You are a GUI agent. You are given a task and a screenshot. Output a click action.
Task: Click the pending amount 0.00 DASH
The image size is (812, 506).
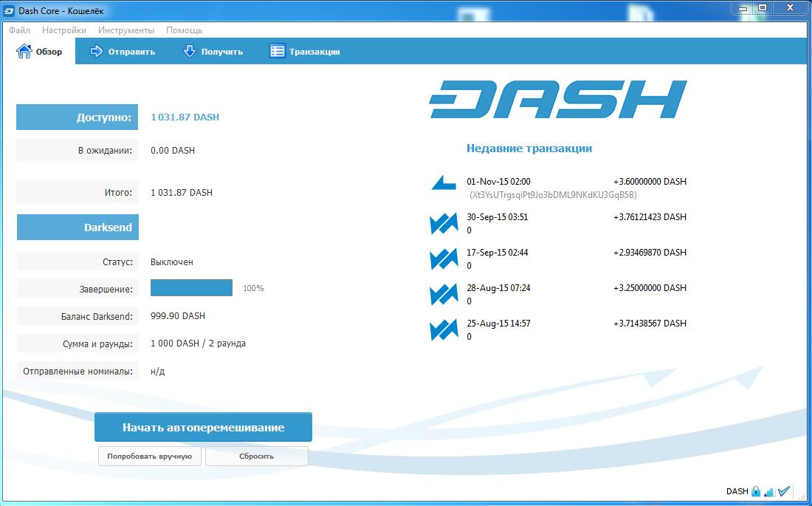point(173,151)
